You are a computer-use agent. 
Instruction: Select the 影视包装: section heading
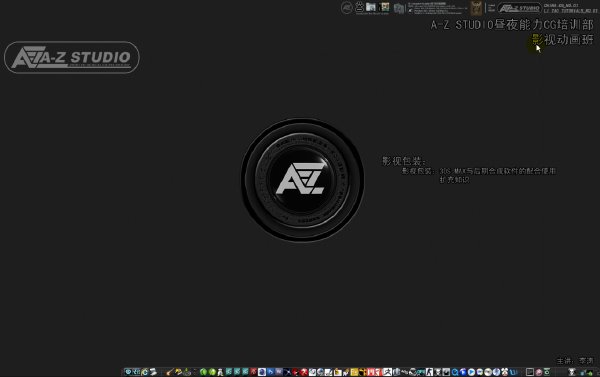click(404, 161)
